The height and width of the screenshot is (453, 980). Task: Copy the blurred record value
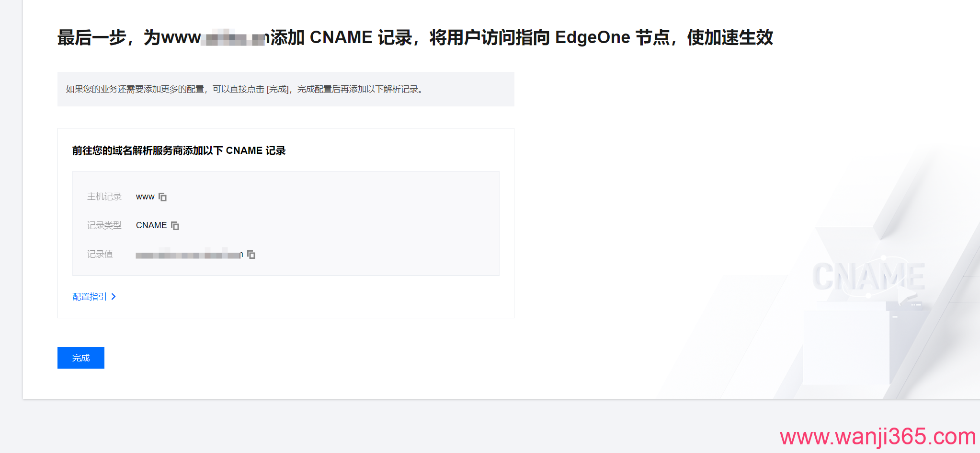pyautogui.click(x=251, y=255)
